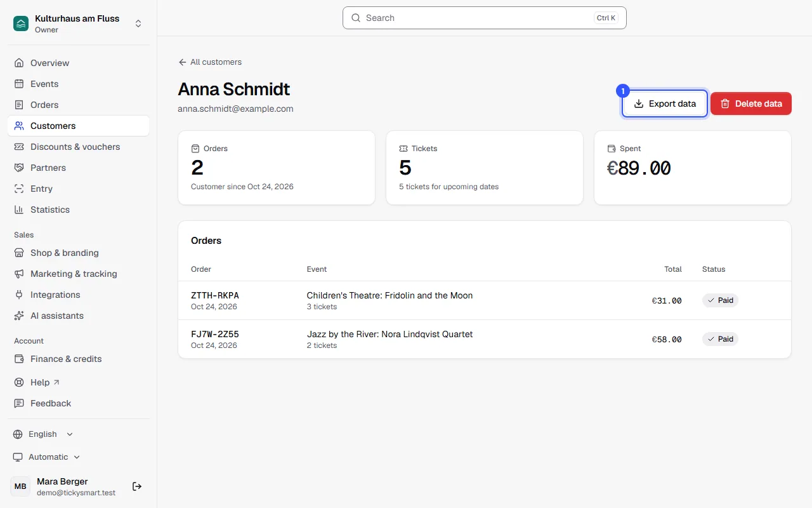Click the Total column header
The image size is (812, 508).
coord(672,269)
